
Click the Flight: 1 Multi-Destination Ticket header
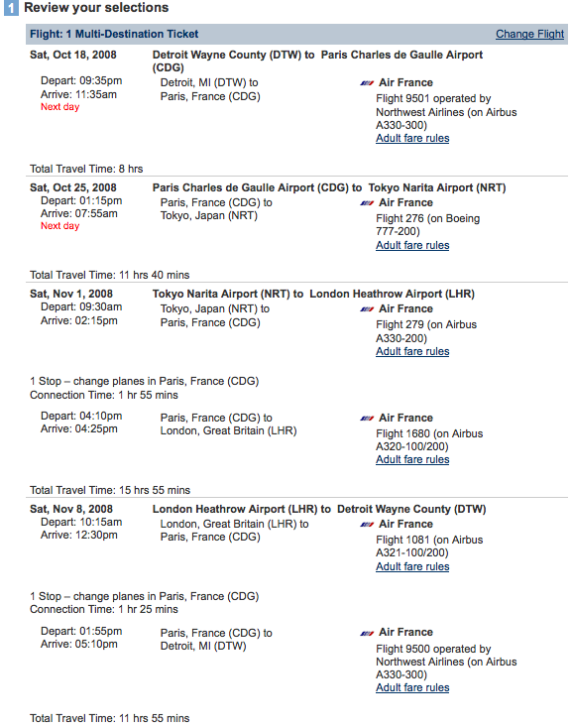(114, 34)
